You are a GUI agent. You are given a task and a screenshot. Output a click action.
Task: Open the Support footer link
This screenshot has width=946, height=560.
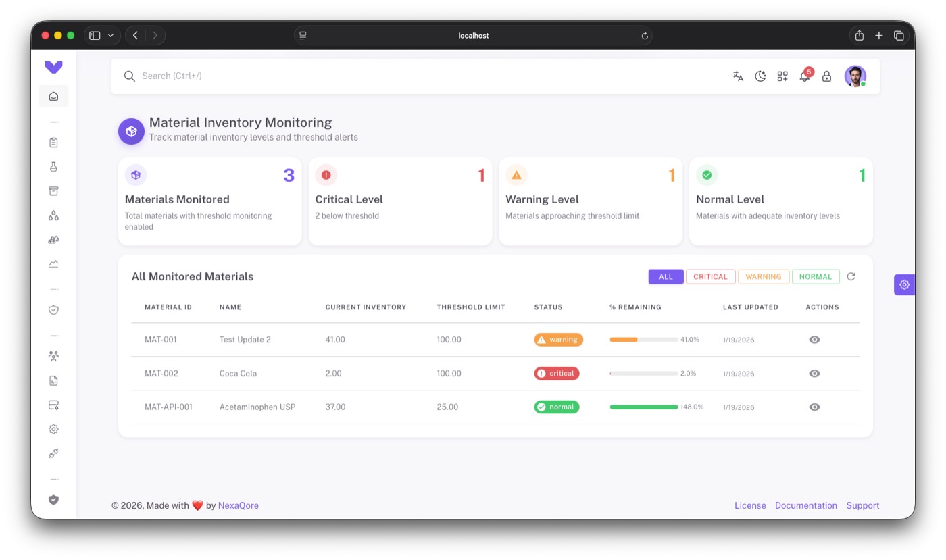863,505
